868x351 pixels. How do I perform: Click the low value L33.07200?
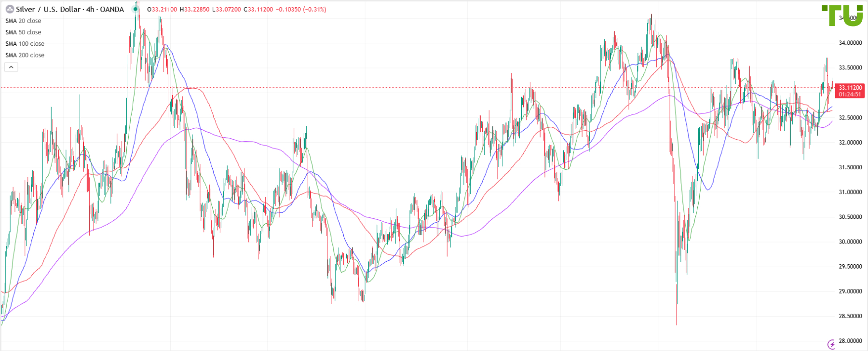(x=227, y=10)
